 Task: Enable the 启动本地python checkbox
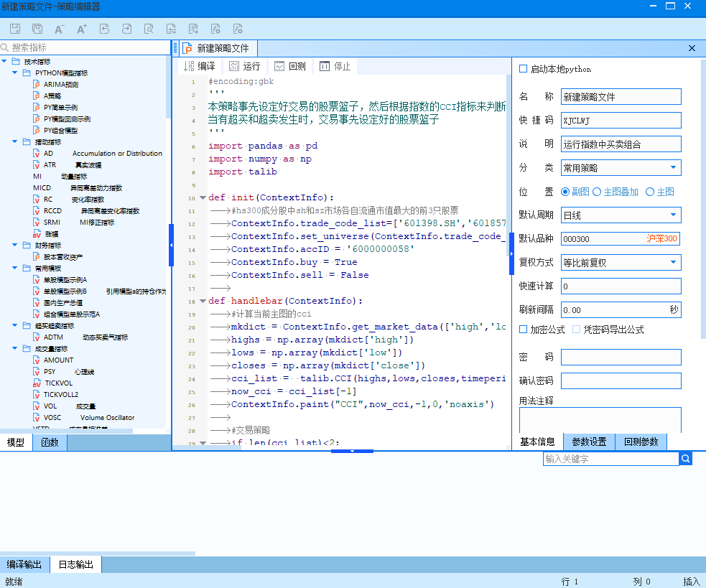(x=523, y=69)
